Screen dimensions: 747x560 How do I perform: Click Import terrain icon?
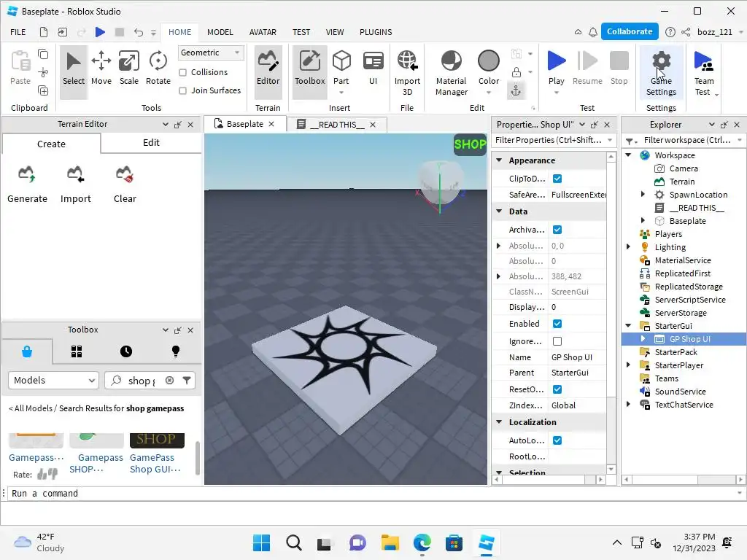click(x=75, y=184)
